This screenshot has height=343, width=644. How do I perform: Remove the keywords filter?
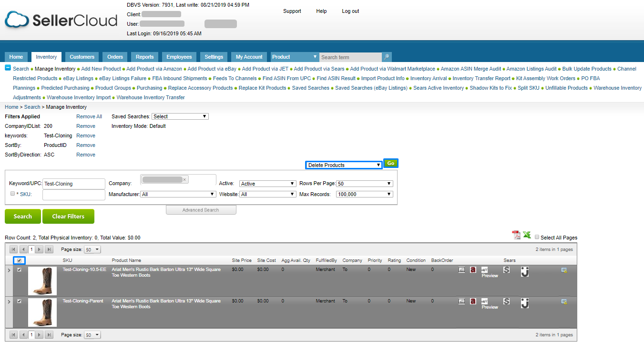pos(86,135)
